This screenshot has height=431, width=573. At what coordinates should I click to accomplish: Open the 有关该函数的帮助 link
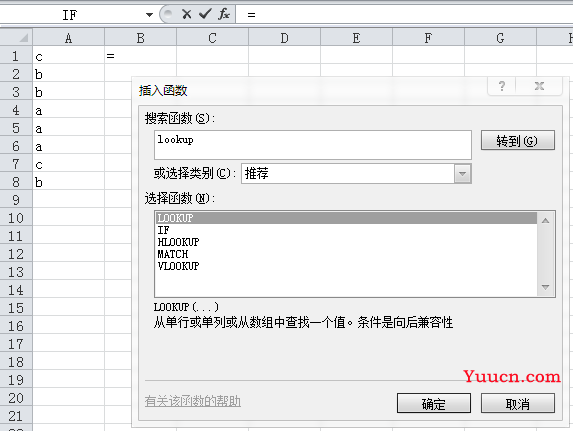(193, 401)
